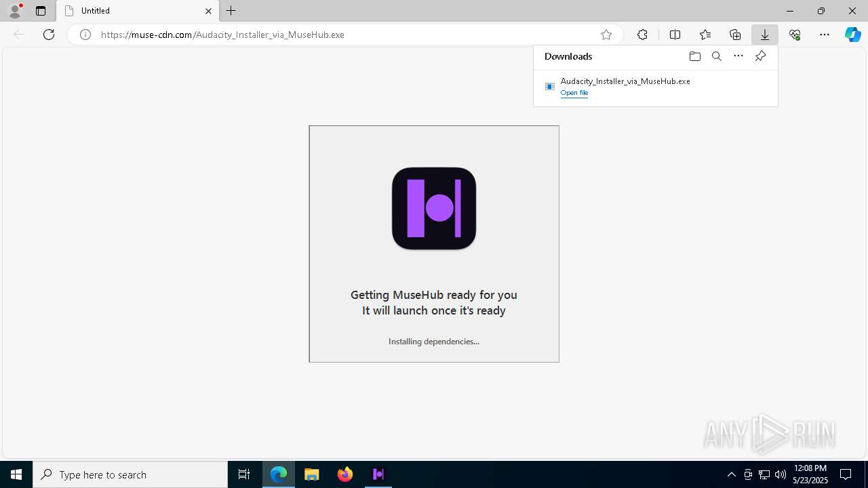Image resolution: width=868 pixels, height=488 pixels.
Task: Open Task View on taskbar
Action: click(x=244, y=474)
